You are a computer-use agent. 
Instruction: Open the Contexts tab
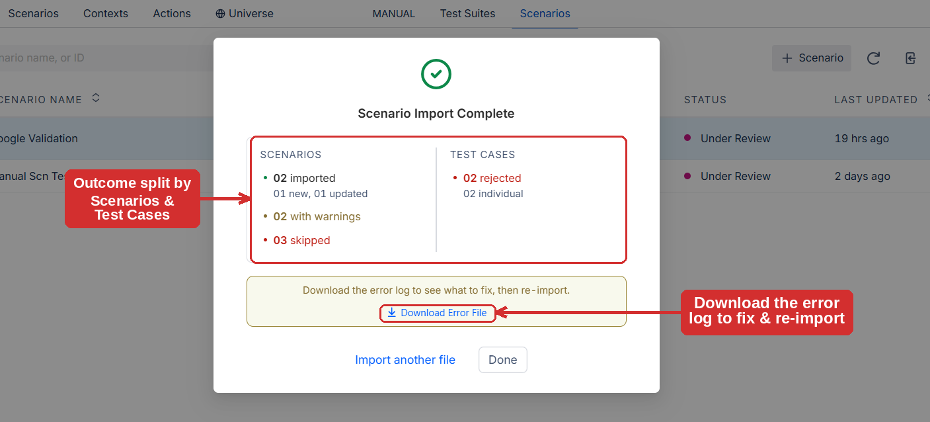tap(106, 13)
